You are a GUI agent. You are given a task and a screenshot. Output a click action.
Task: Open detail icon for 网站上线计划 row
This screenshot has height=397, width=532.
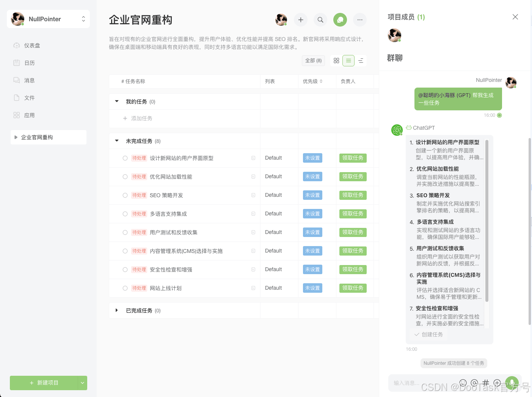(253, 288)
